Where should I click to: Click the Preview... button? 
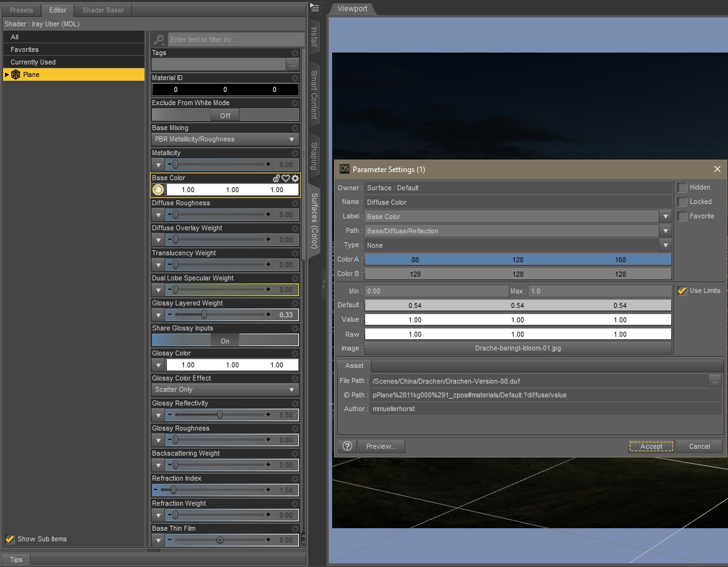[x=381, y=446]
